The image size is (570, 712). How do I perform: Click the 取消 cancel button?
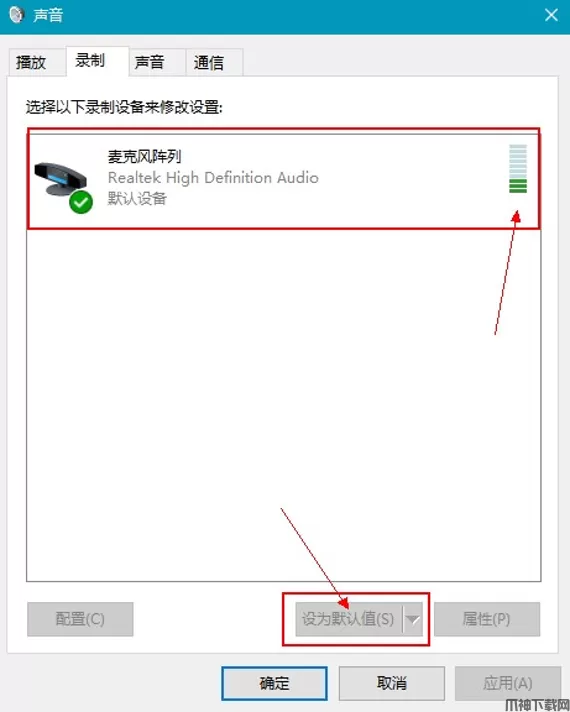tap(392, 683)
